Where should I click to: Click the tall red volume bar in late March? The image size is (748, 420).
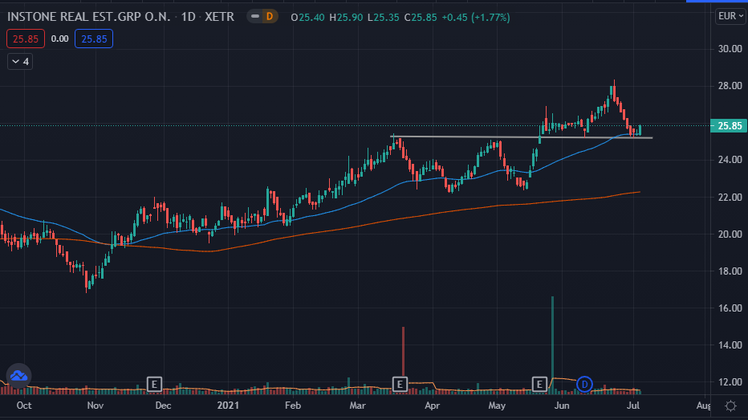point(403,351)
